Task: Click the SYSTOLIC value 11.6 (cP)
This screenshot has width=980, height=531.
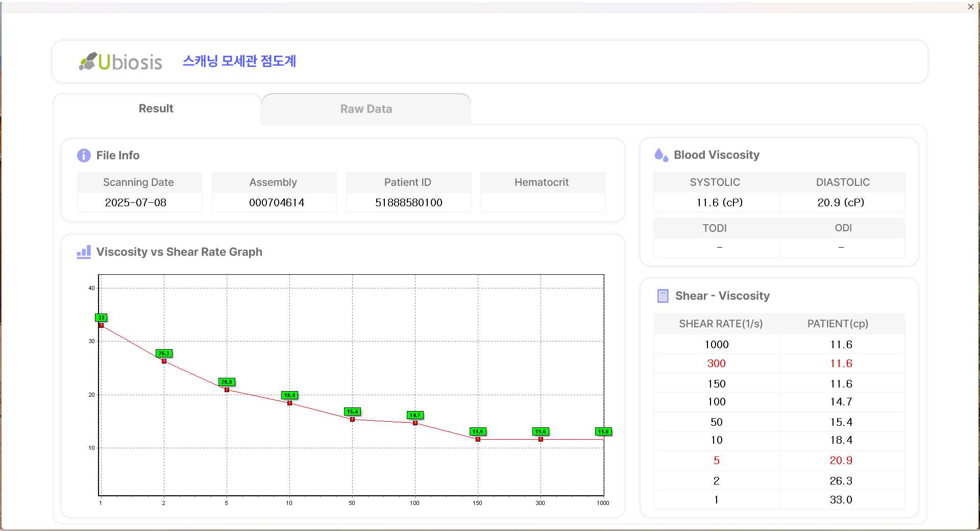Action: click(x=719, y=203)
